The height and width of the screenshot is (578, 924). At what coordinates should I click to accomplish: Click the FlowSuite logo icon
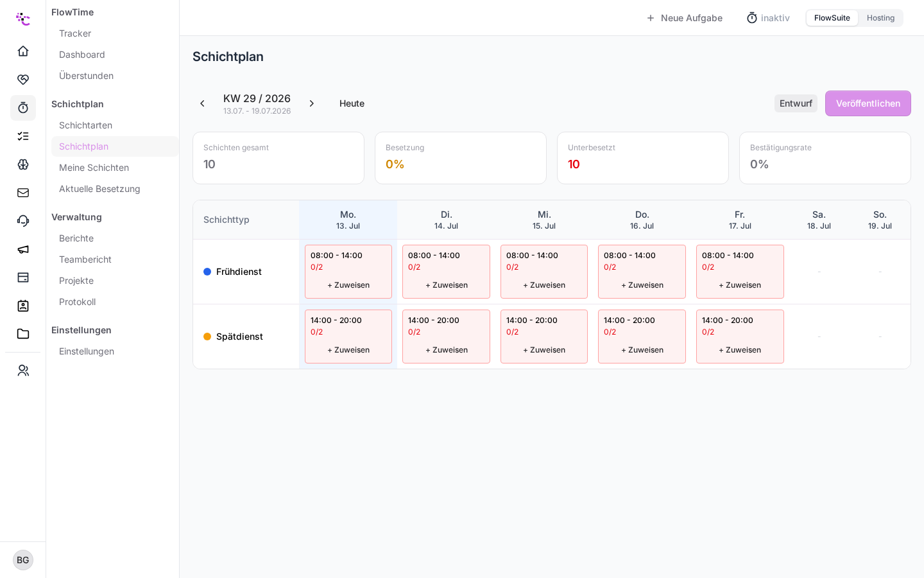pyautogui.click(x=23, y=19)
